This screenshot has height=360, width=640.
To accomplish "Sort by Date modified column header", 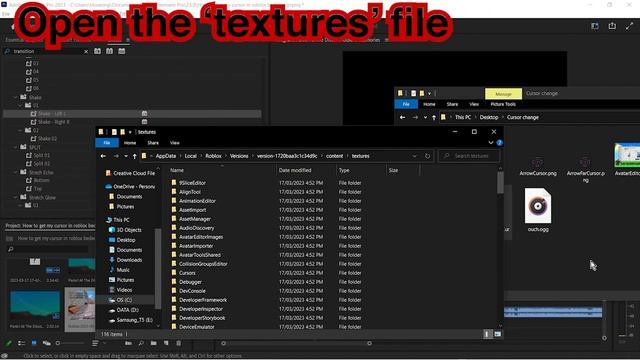I will click(306, 170).
